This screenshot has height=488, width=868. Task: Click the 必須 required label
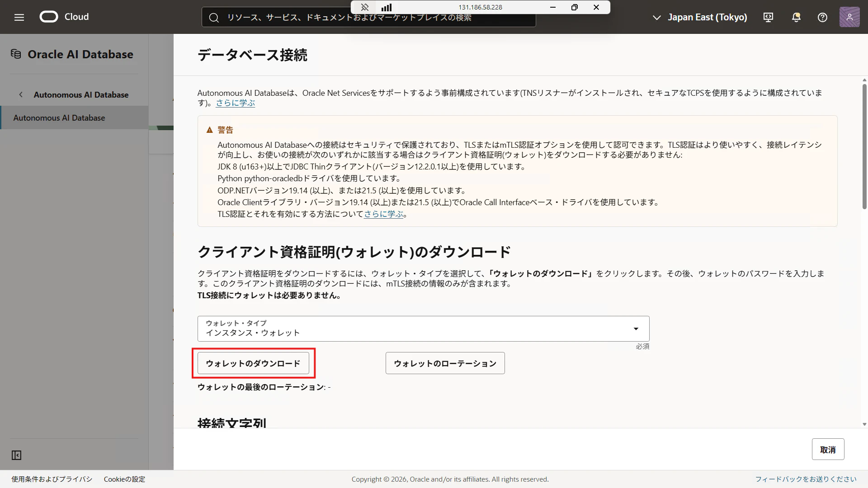point(642,346)
